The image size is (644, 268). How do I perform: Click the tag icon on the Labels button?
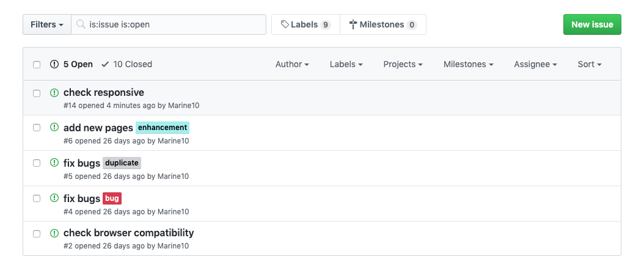pyautogui.click(x=285, y=24)
